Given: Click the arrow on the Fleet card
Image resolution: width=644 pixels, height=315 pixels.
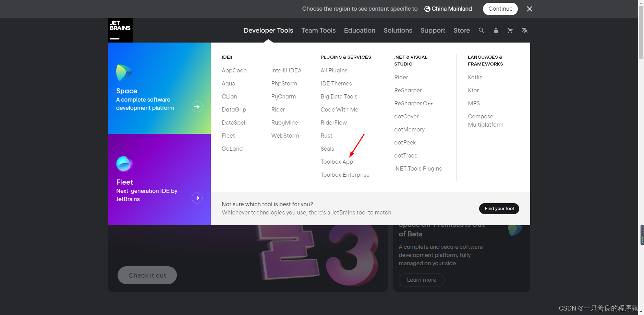Looking at the screenshot, I should coord(197,198).
